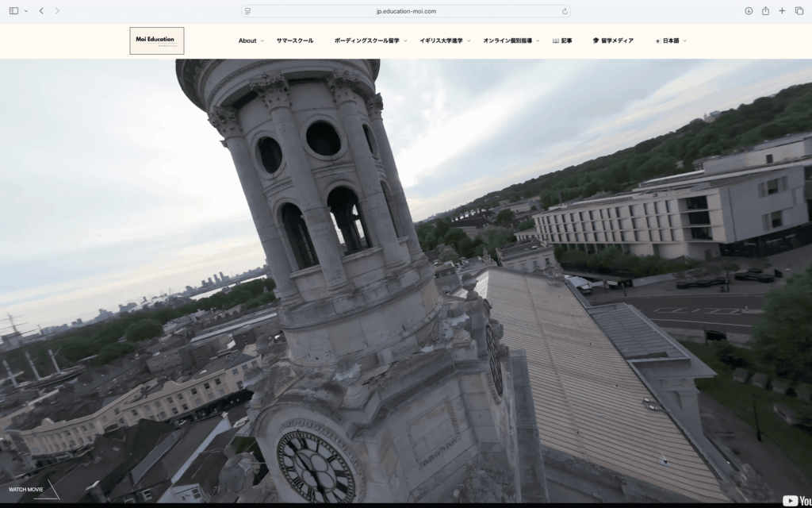812x508 pixels.
Task: Click the jp.education-moi.com address field
Action: (x=406, y=11)
